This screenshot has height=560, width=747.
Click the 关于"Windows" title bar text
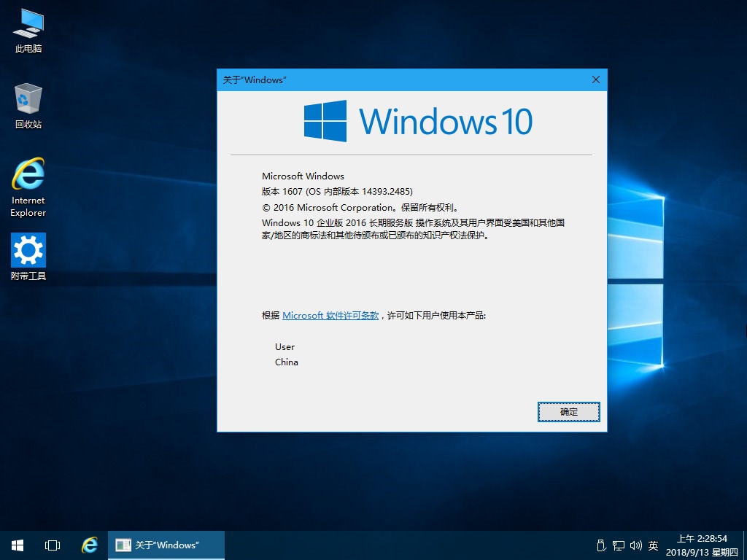click(255, 80)
